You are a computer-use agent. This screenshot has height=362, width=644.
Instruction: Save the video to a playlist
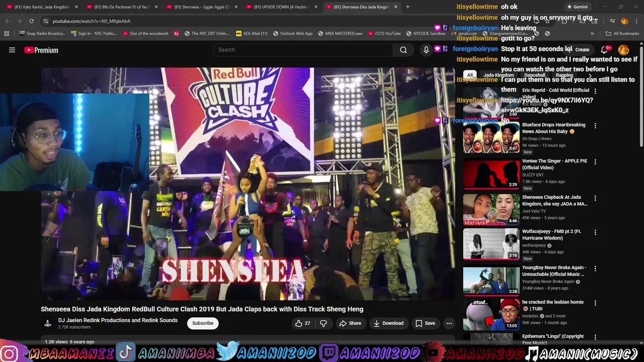point(425,323)
